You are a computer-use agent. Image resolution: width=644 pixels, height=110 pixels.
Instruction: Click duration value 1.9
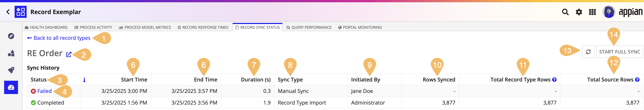coord(267,103)
